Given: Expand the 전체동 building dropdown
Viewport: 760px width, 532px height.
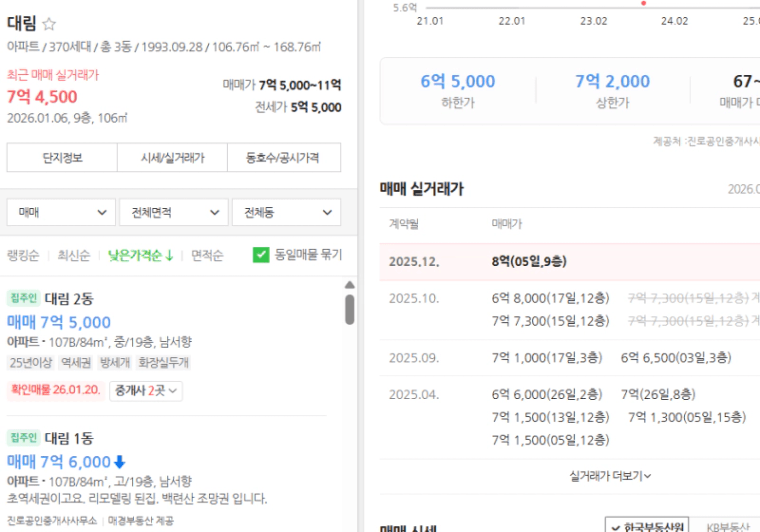Looking at the screenshot, I should pos(286,213).
